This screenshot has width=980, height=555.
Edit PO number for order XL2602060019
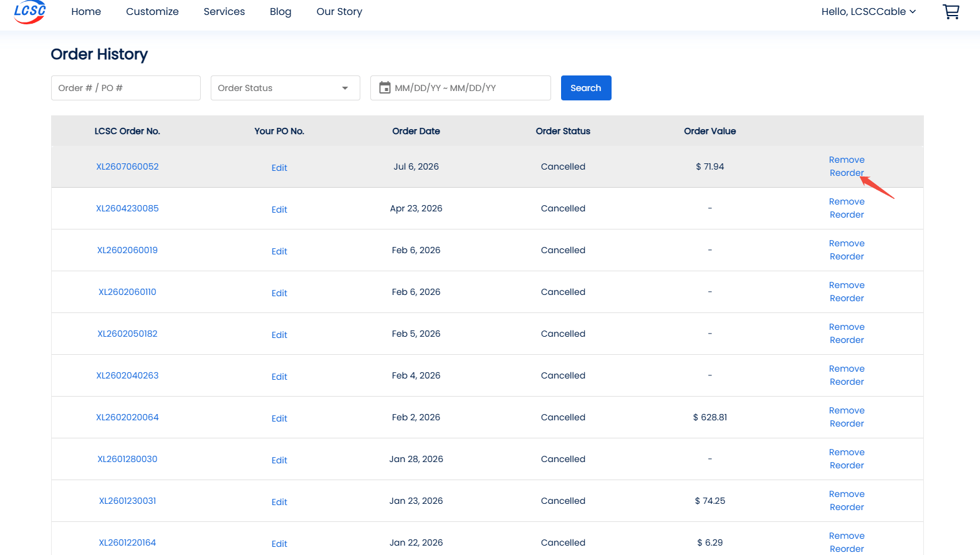[279, 251]
